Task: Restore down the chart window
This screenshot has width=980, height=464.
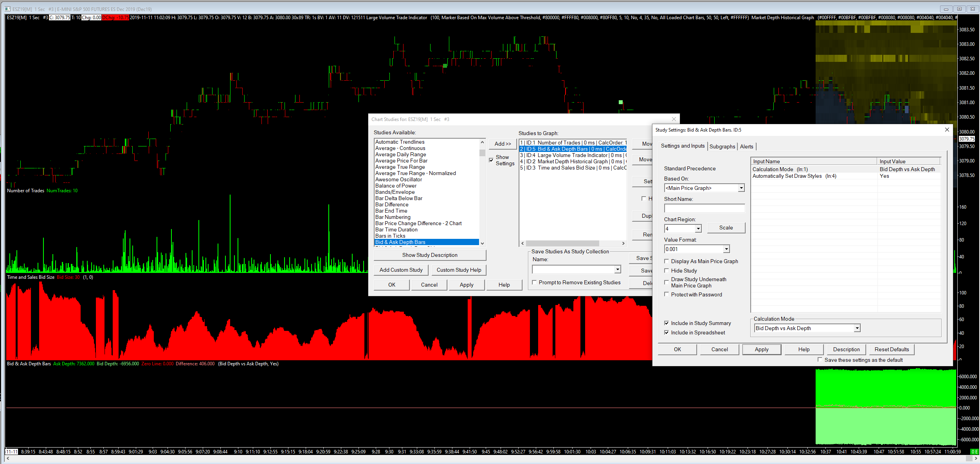Action: tap(959, 9)
